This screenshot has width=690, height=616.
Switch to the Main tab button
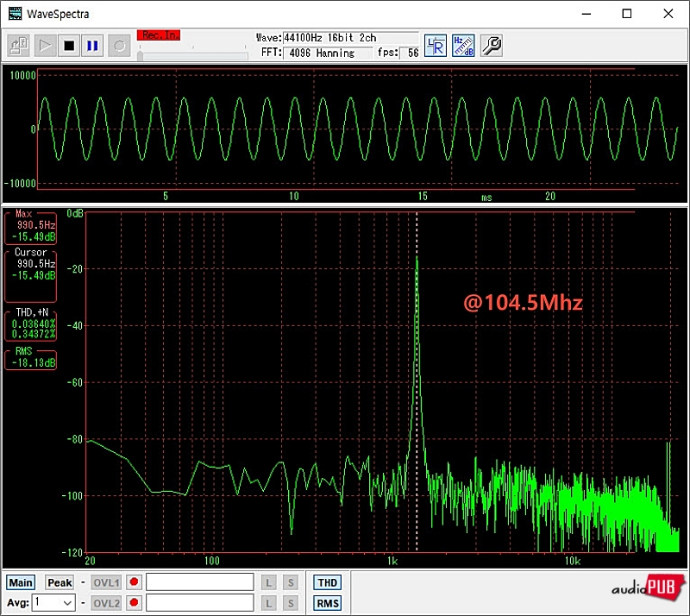(21, 582)
